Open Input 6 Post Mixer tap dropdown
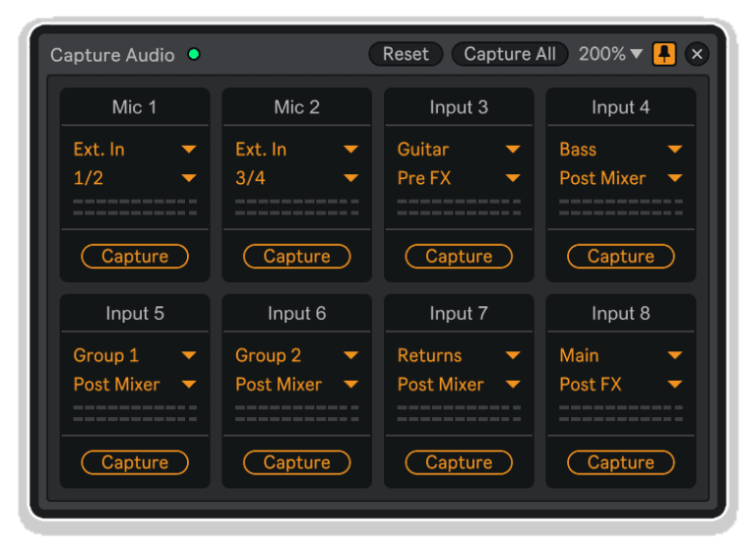Viewport: 756px width, 553px height. click(x=297, y=385)
